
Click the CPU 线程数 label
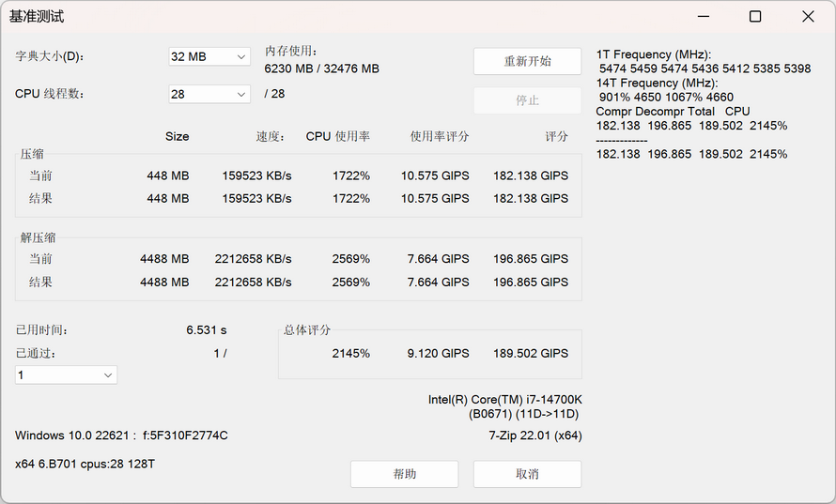pyautogui.click(x=50, y=94)
